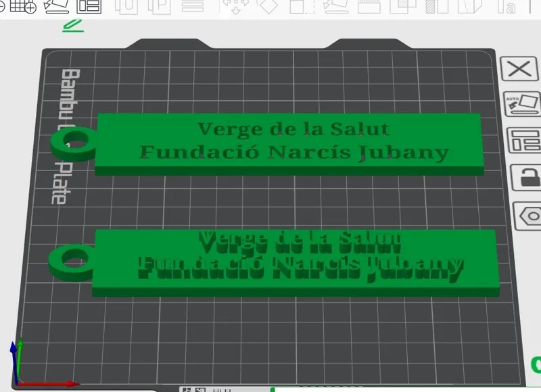Add a new plate with grid-plus icon
The height and width of the screenshot is (392, 541).
click(23, 6)
